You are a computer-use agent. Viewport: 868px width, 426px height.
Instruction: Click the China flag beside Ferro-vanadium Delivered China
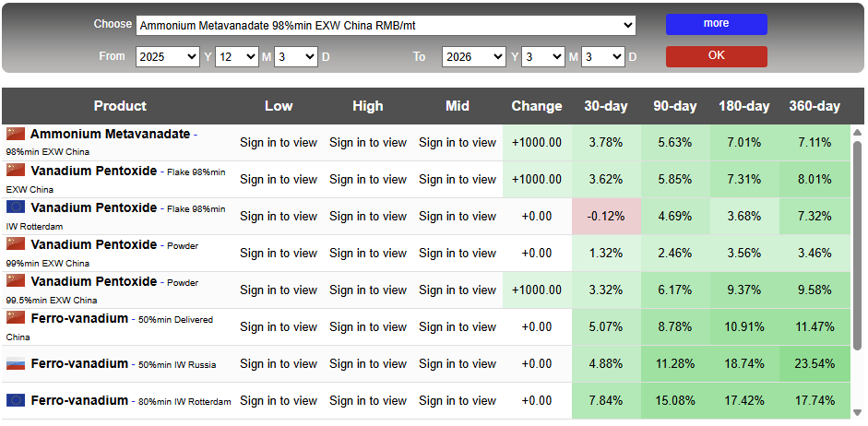(16, 317)
